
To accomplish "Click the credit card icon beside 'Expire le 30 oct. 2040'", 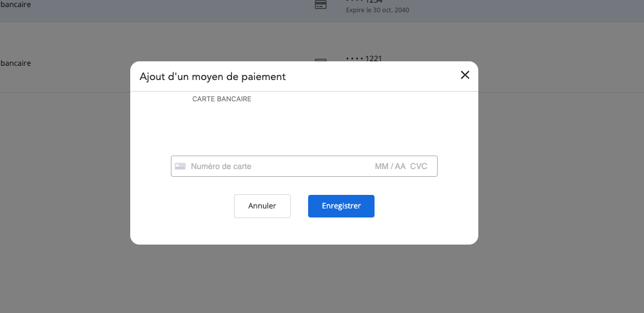I will pyautogui.click(x=321, y=5).
